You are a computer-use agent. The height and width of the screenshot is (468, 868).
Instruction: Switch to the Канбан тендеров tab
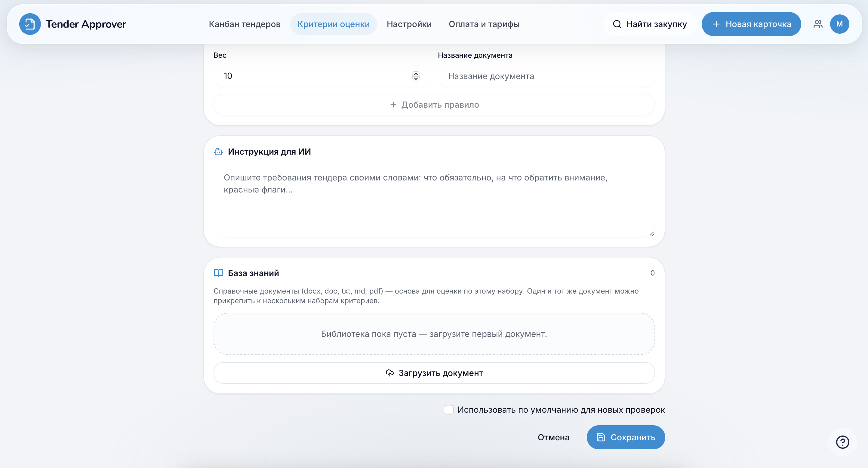coord(245,24)
